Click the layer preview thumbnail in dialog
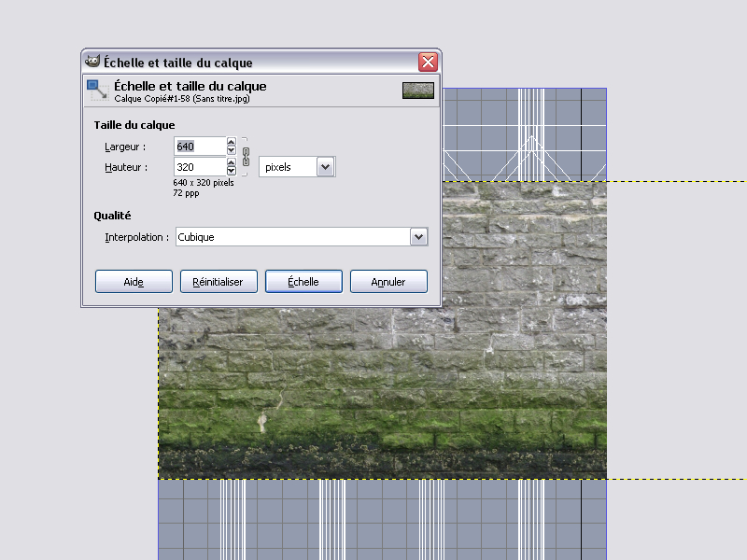 click(417, 91)
